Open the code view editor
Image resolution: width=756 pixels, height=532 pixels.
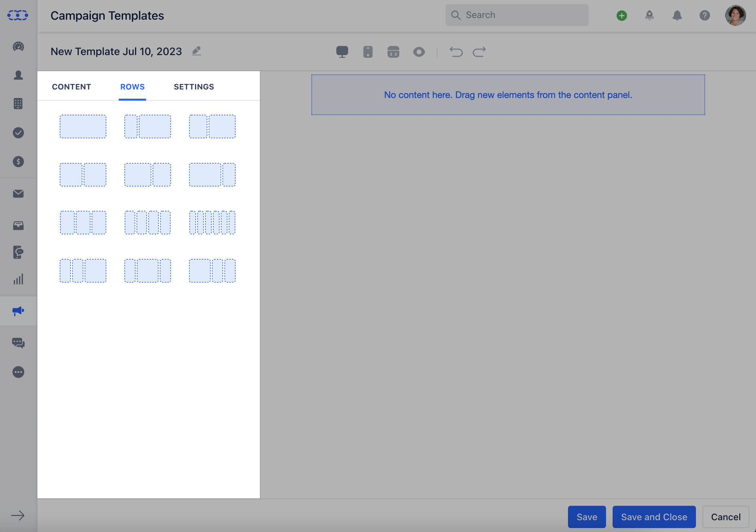click(x=393, y=52)
